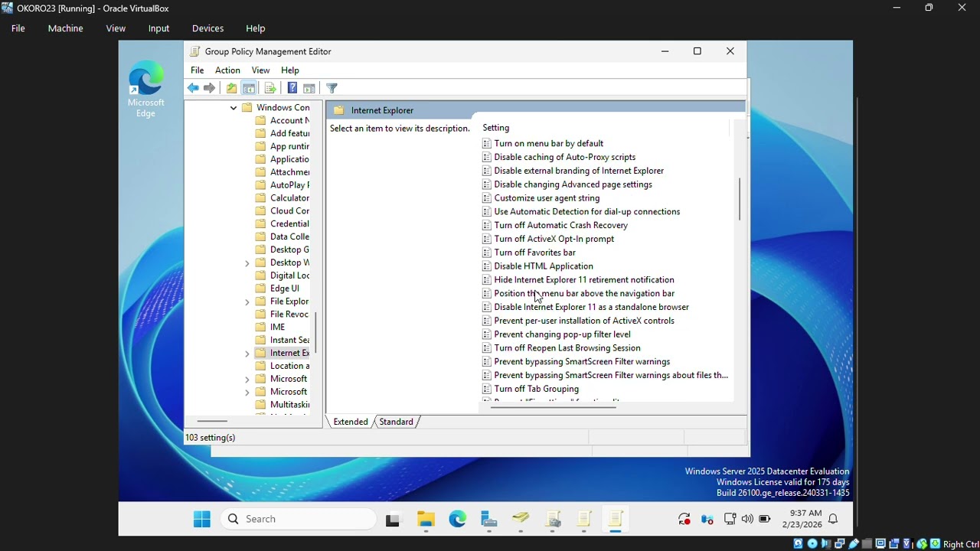
Task: Open the Action menu in the Group Policy Management Editor
Action: pos(227,70)
